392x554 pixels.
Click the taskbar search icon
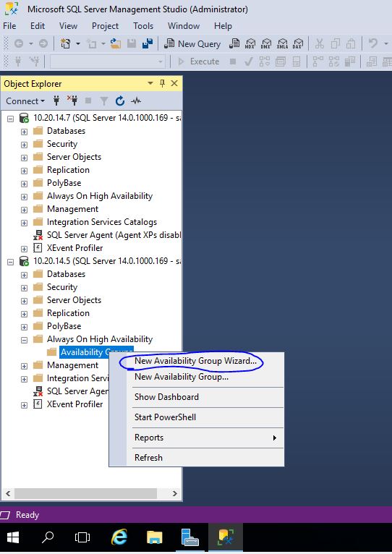tap(47, 538)
